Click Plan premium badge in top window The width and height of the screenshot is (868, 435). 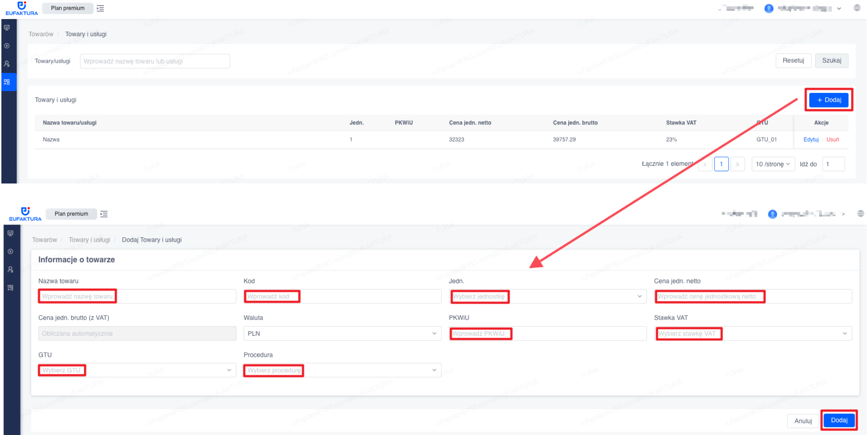click(68, 8)
